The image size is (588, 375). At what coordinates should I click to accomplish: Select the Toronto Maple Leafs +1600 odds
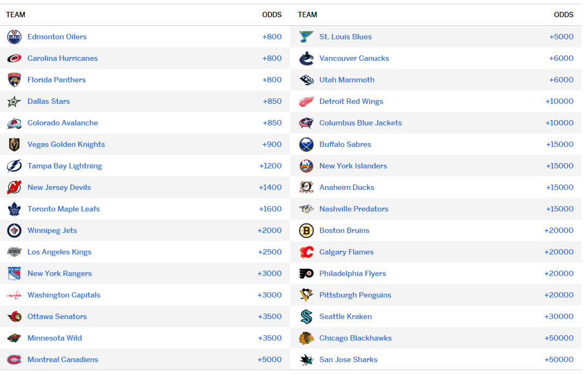pyautogui.click(x=270, y=209)
